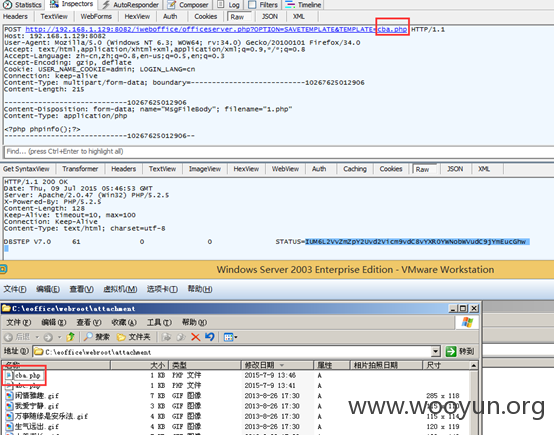The image size is (554, 435).
Task: Click the Get SyntaxView button
Action: (x=26, y=169)
